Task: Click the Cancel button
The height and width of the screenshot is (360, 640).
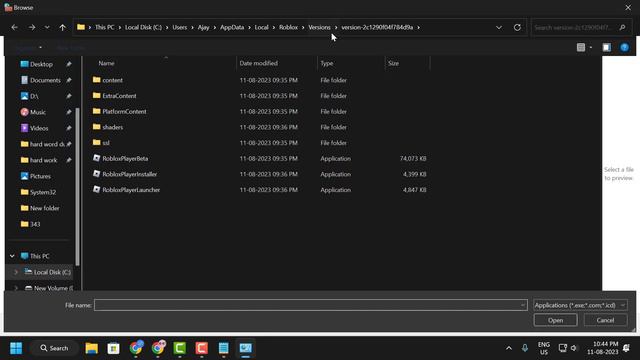Action: 605,320
